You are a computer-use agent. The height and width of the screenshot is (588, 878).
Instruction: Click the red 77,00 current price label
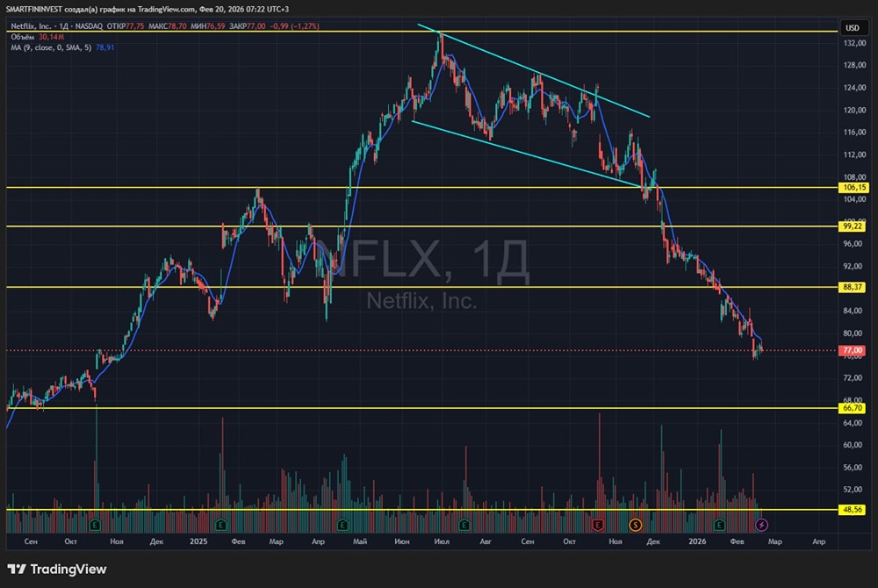(853, 350)
